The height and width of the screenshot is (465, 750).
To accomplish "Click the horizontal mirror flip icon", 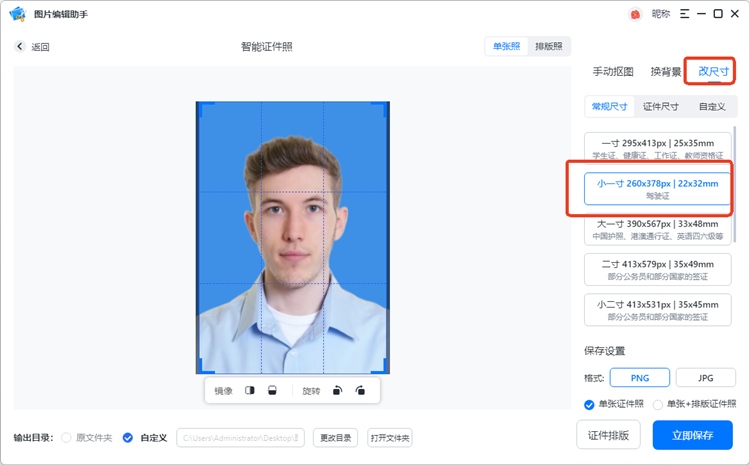I will pos(250,390).
